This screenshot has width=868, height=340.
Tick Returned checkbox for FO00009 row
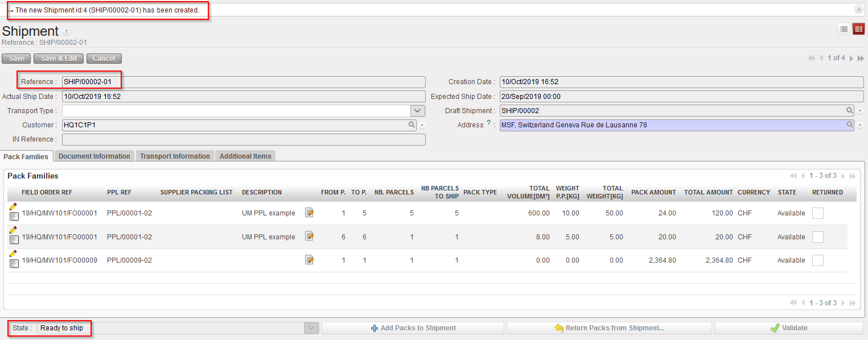[x=817, y=260]
